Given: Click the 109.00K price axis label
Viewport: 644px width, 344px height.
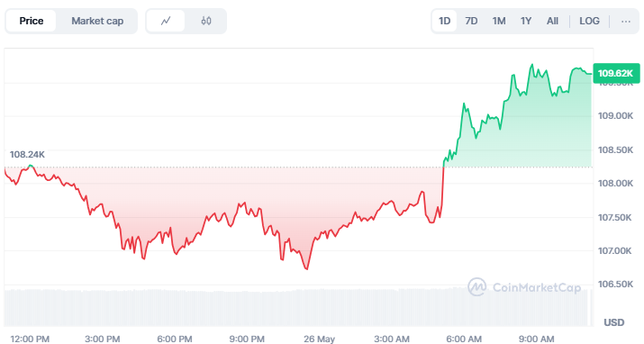Looking at the screenshot, I should (615, 116).
